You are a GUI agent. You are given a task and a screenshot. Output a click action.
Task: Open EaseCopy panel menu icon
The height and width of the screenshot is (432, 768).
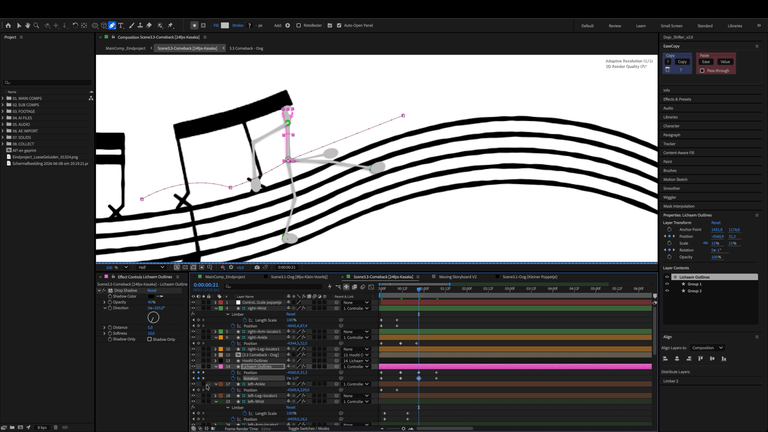tap(757, 46)
